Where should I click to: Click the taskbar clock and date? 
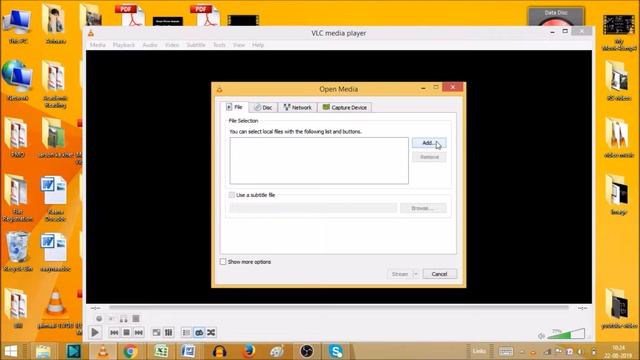click(619, 351)
